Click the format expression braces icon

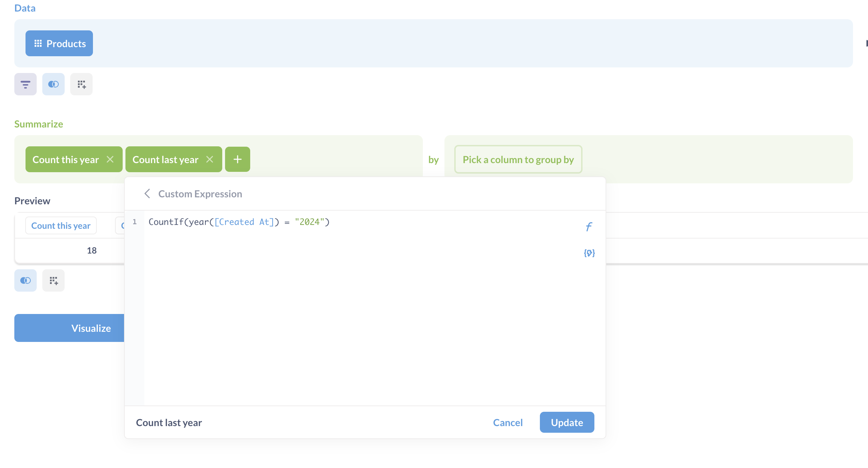[x=589, y=253]
